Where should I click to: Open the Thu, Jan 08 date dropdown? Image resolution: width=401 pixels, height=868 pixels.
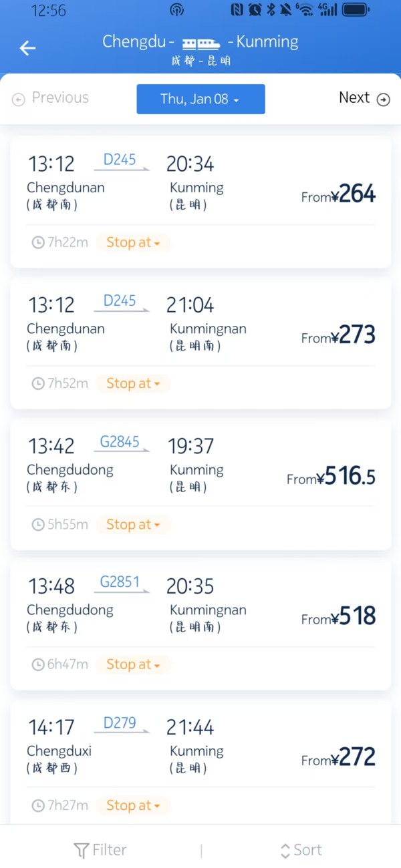(x=200, y=99)
